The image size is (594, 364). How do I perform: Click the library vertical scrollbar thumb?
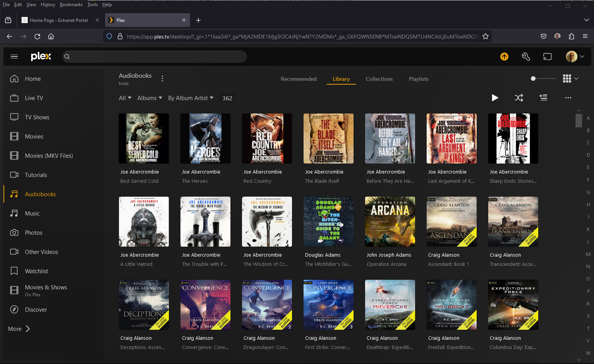[x=579, y=120]
